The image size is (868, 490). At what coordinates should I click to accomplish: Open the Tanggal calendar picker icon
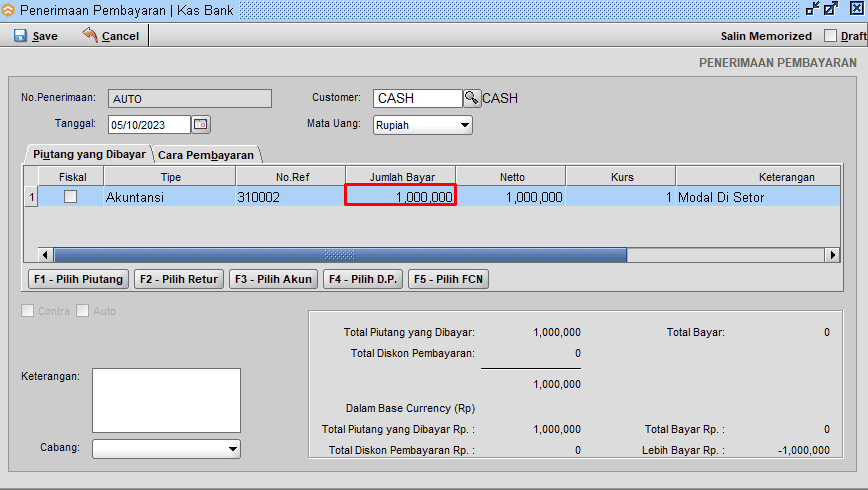click(200, 125)
